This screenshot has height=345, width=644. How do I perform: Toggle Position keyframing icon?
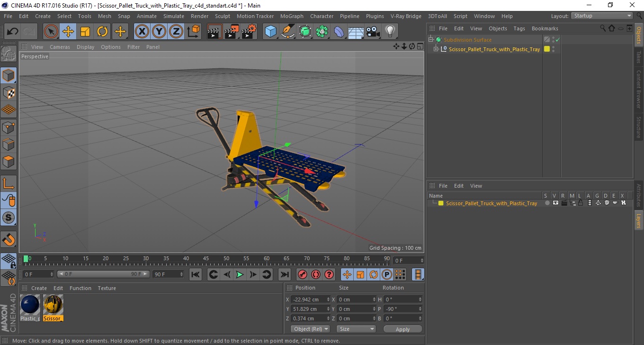click(347, 274)
